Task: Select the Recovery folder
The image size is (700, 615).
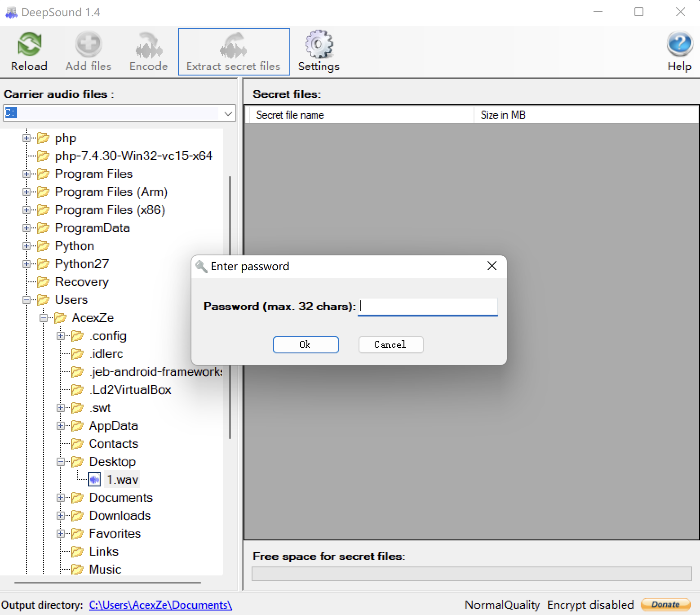Action: [82, 282]
